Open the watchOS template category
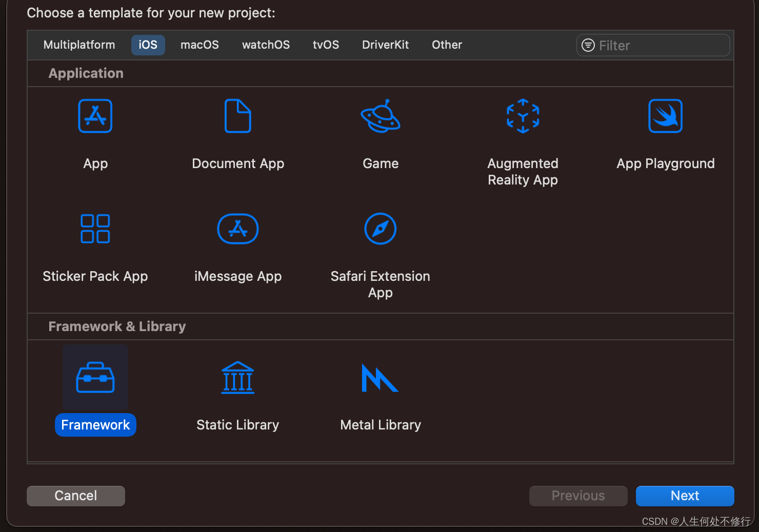This screenshot has width=759, height=532. click(266, 45)
